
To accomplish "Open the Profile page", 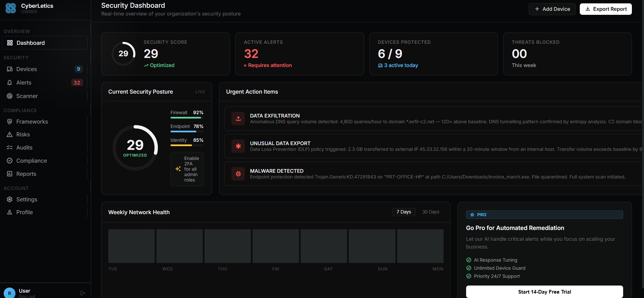I will 45,212.
